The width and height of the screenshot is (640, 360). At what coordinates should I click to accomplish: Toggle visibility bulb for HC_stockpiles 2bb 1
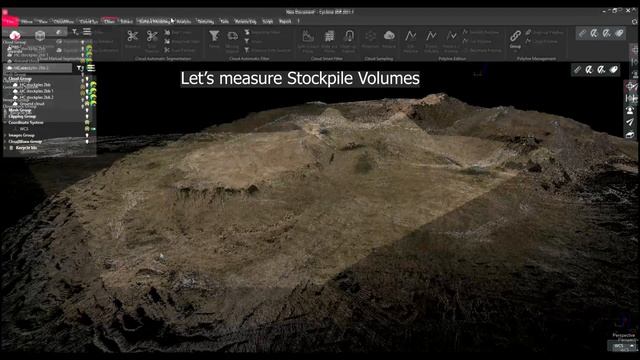point(87,91)
